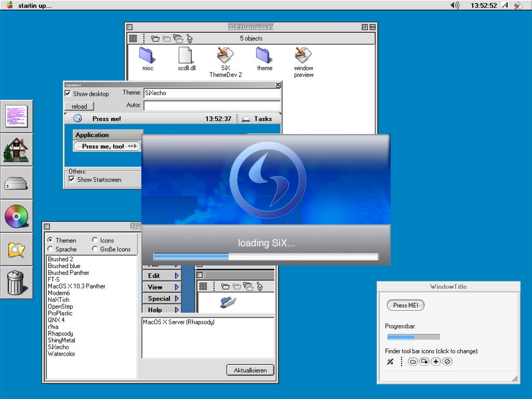Select OpenStep in the theme list
This screenshot has height=399, width=532.
click(60, 307)
